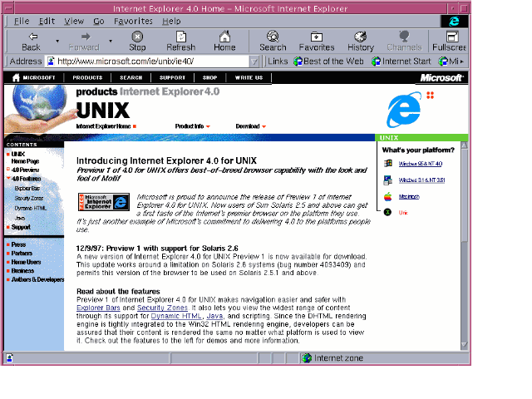Collapse the 4.0 Features tree section
This screenshot has height=399, width=532.
click(x=8, y=179)
